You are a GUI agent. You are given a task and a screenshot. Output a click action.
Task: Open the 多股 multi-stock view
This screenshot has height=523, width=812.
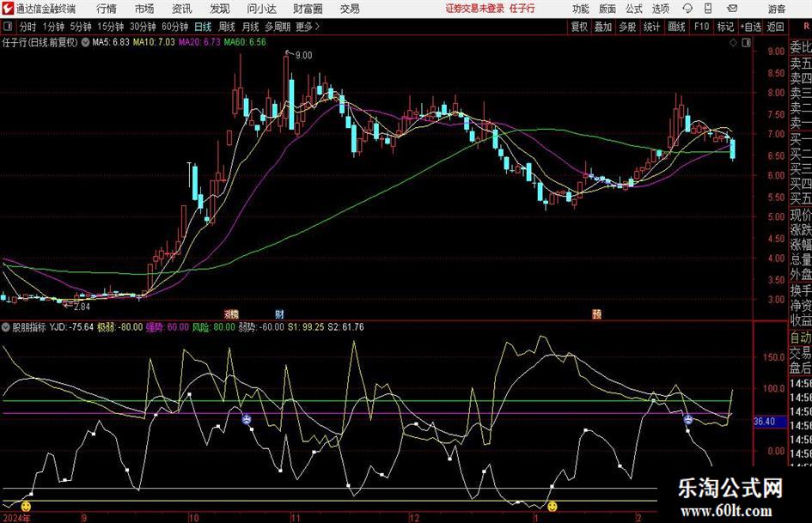pyautogui.click(x=627, y=27)
